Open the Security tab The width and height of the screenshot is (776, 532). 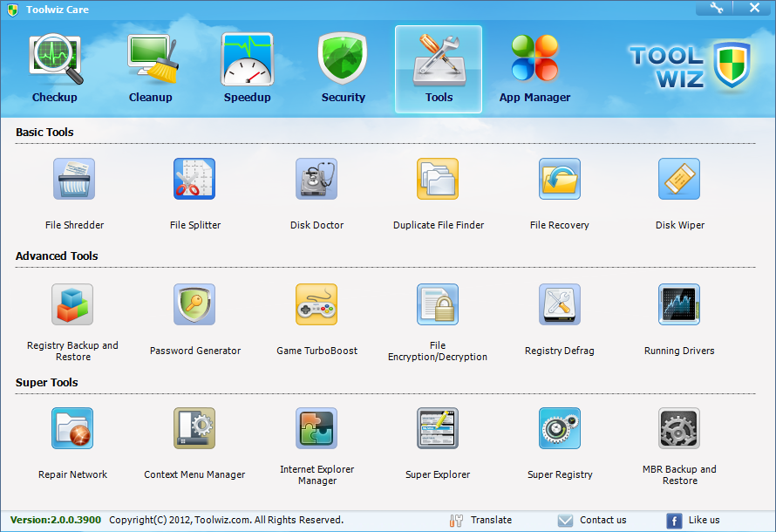(343, 69)
